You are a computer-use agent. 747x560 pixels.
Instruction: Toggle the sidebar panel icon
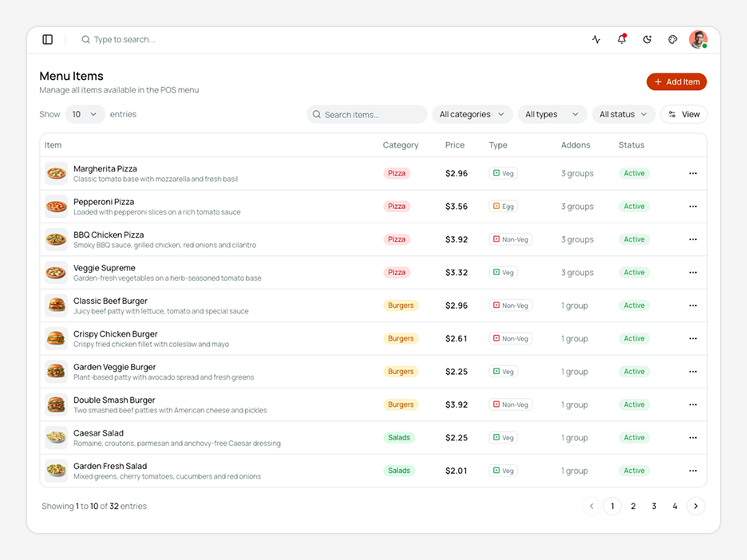coord(48,40)
